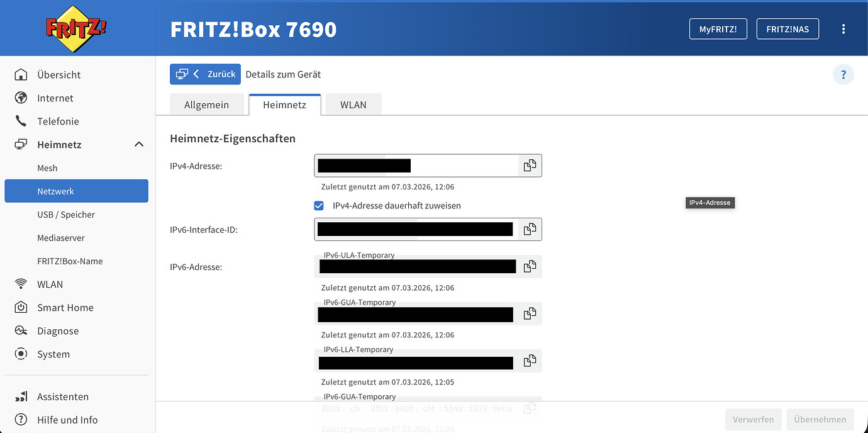Open Mesh under Heimnetz

click(47, 168)
